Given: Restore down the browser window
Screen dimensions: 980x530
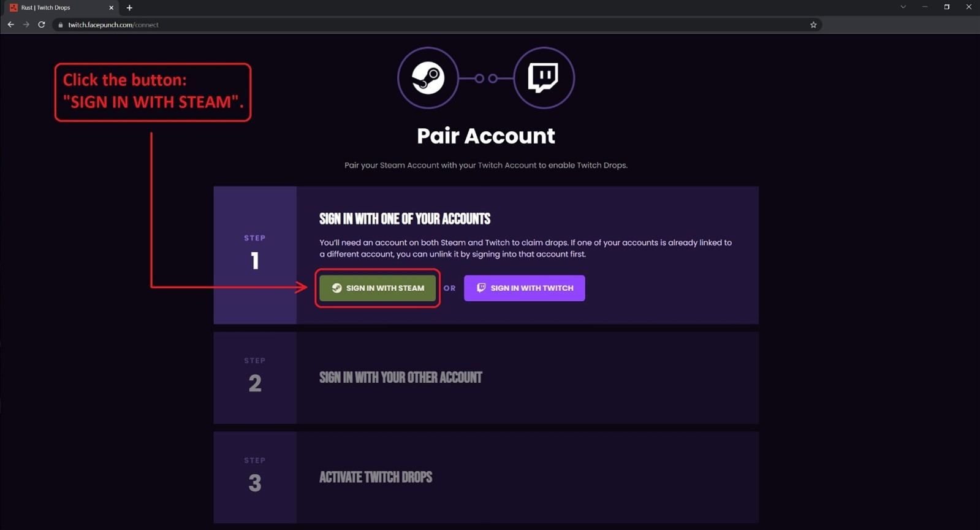Looking at the screenshot, I should (x=946, y=7).
